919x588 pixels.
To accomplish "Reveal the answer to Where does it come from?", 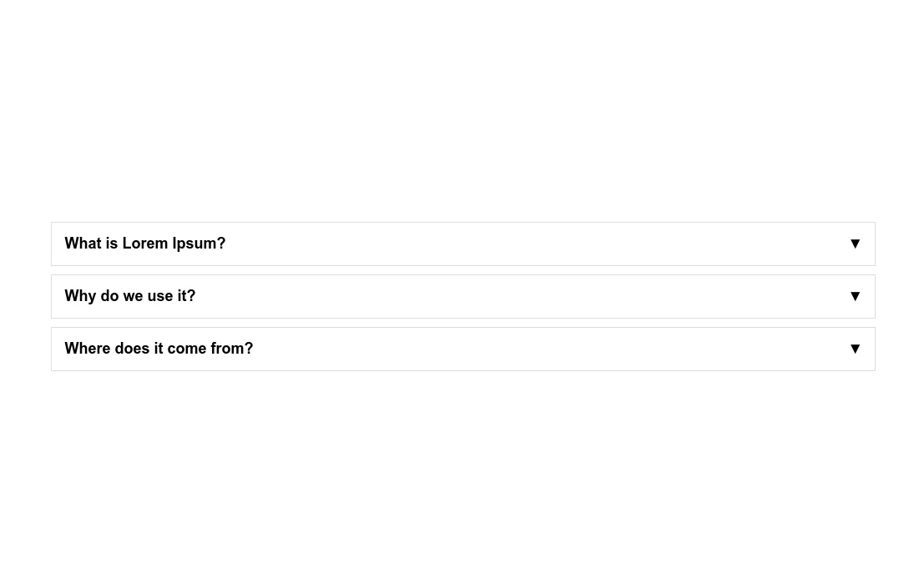I will click(x=462, y=349).
